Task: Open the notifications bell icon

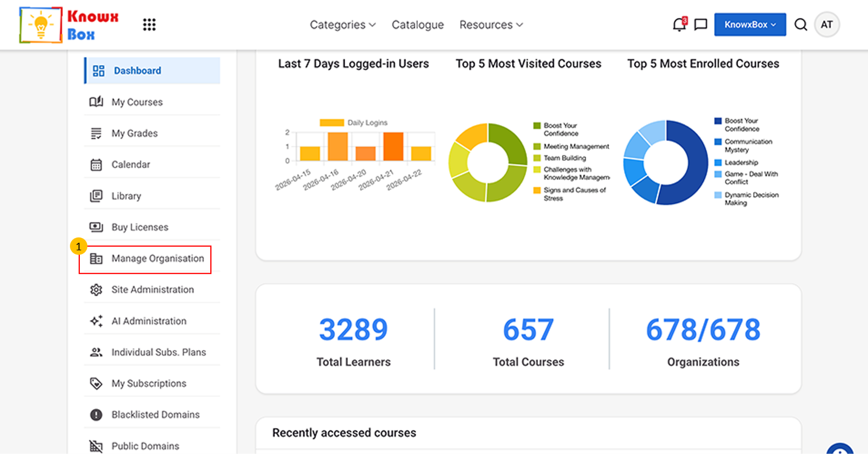Action: coord(679,24)
